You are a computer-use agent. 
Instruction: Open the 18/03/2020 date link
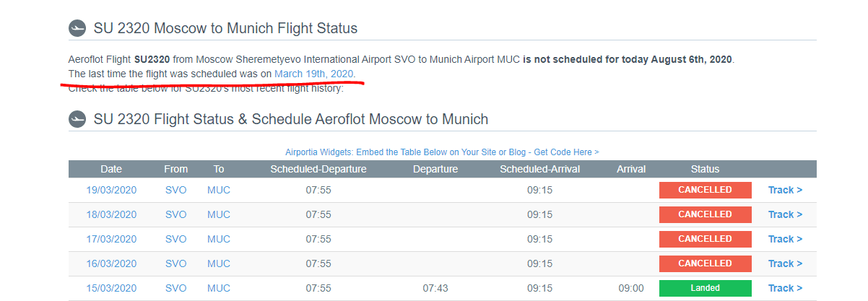point(111,214)
